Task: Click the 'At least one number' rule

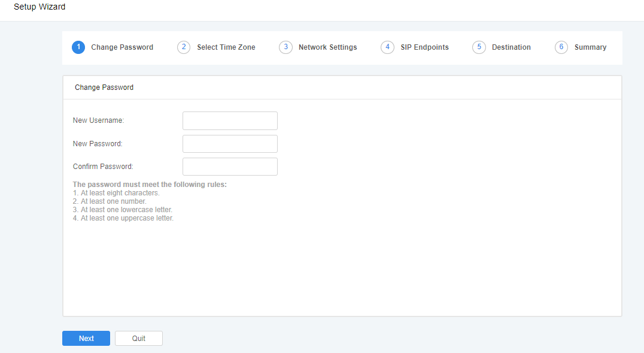Action: [110, 201]
